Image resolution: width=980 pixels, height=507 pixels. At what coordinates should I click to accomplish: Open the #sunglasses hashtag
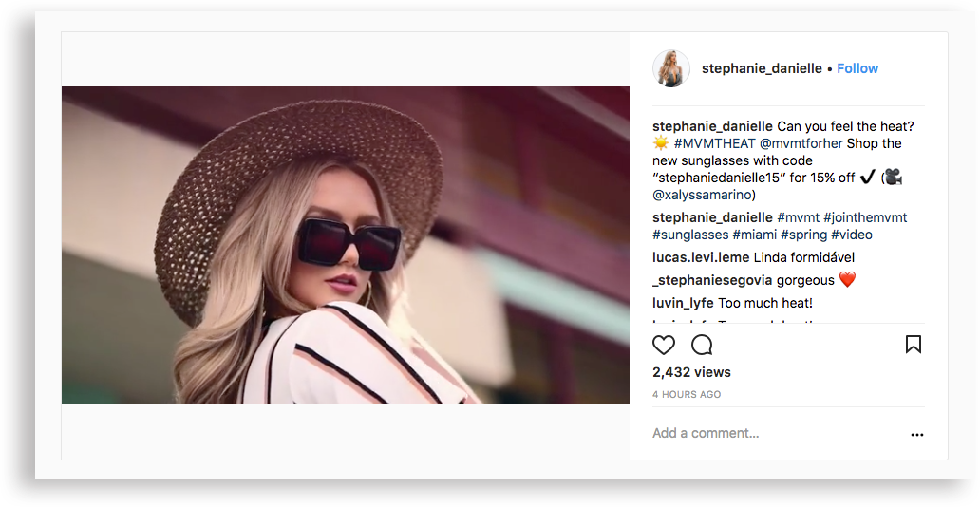690,235
